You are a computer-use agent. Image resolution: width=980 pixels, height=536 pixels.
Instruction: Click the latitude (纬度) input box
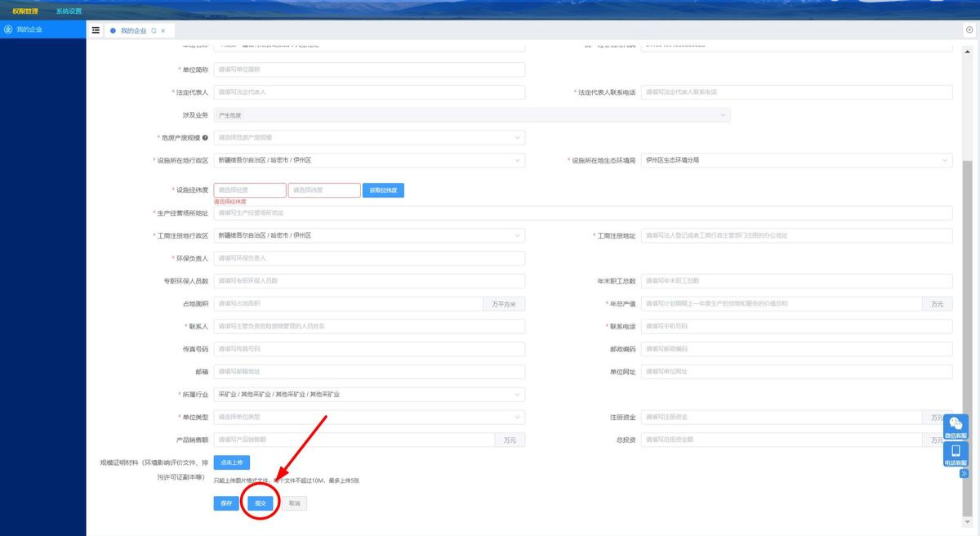324,190
